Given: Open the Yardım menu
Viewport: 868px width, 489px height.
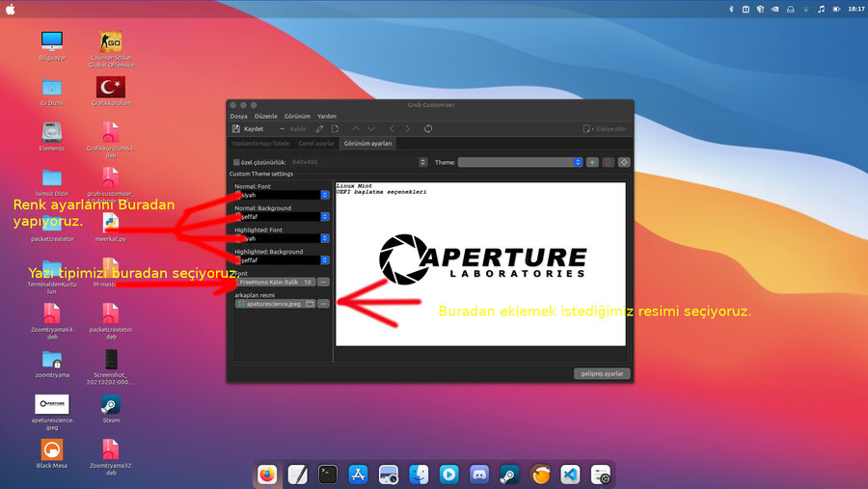Looking at the screenshot, I should click(327, 117).
